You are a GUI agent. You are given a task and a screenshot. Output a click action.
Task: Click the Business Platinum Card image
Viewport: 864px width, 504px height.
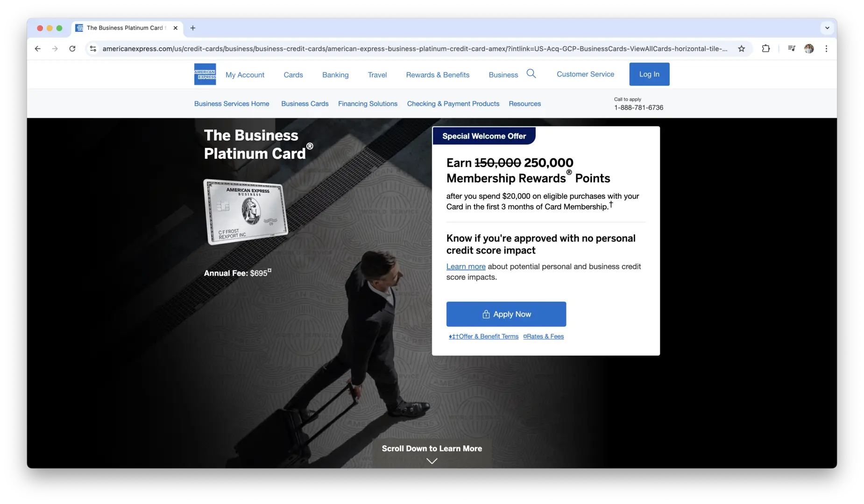246,212
